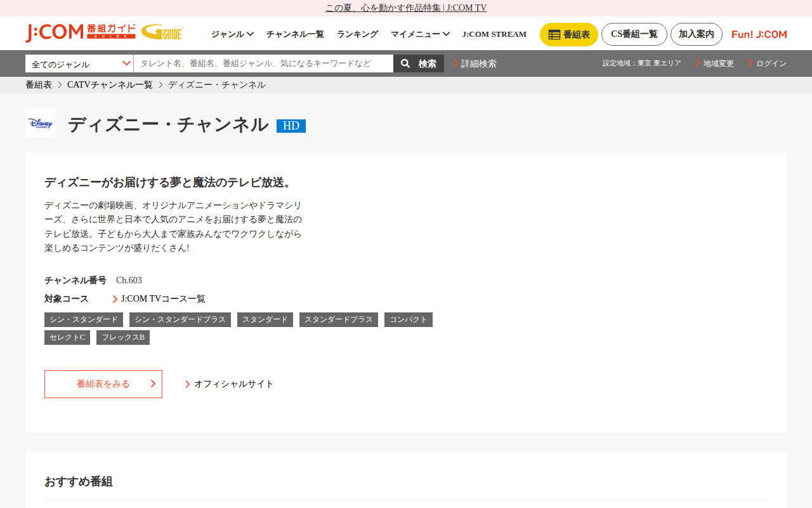Open the CS番組一覧 button
The image size is (812, 508).
tap(634, 34)
